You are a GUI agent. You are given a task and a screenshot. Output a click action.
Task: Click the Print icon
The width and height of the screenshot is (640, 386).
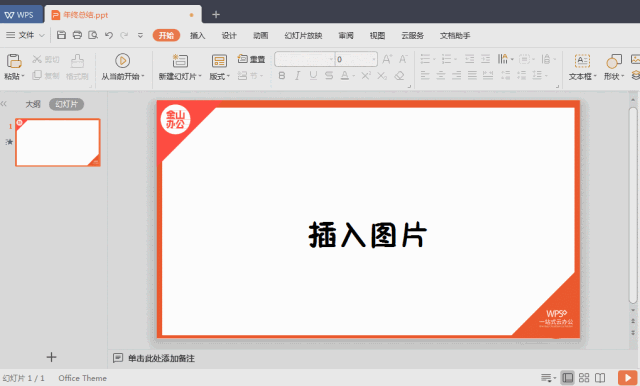click(77, 35)
